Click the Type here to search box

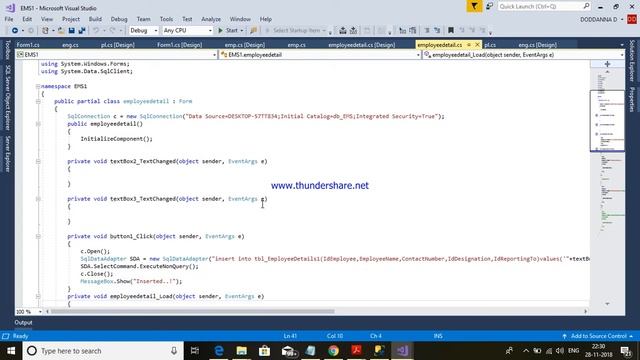(x=103, y=351)
